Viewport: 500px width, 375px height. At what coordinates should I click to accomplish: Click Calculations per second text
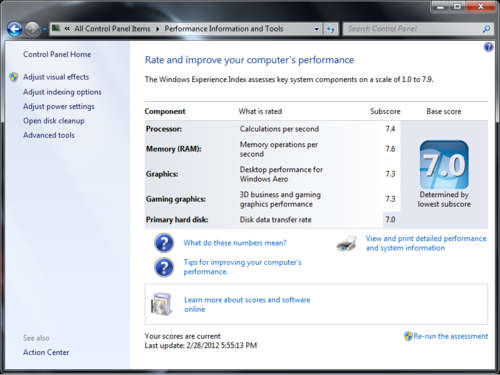(x=279, y=129)
